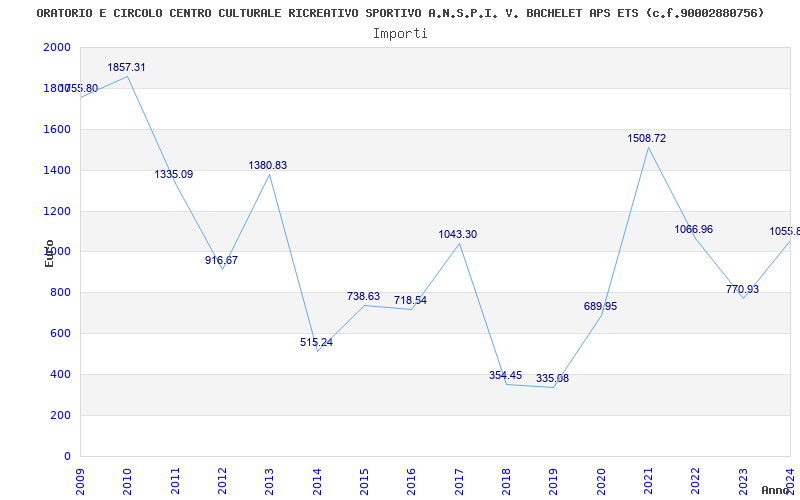Image resolution: width=800 pixels, height=500 pixels.
Task: Click the 1400 value on Euro axis
Action: [x=57, y=170]
